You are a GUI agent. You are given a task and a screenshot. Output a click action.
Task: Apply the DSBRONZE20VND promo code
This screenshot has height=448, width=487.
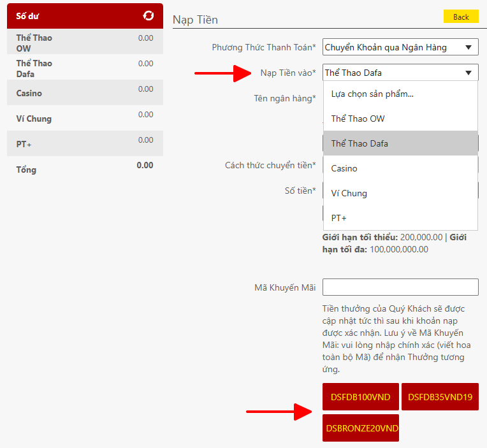[x=360, y=428]
